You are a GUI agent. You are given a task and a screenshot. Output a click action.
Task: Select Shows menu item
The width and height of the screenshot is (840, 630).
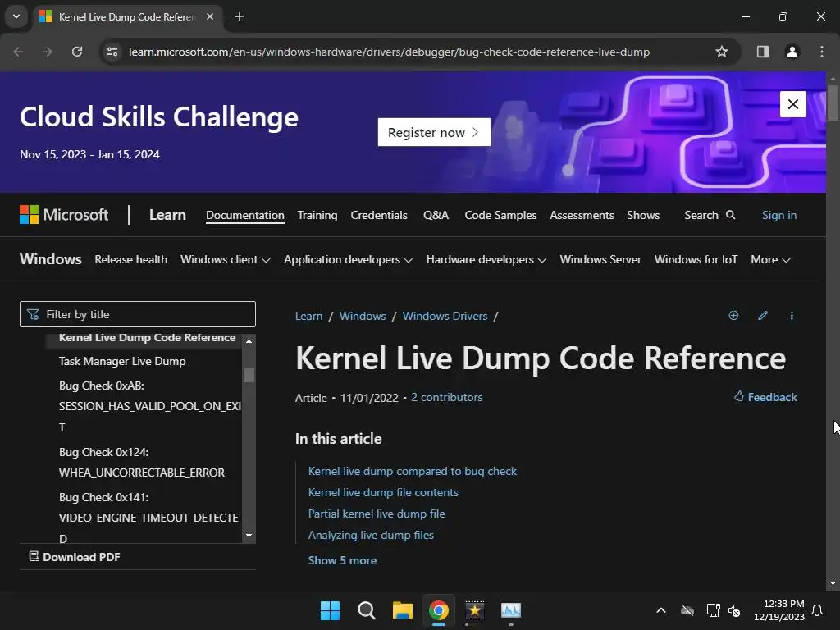pos(643,216)
